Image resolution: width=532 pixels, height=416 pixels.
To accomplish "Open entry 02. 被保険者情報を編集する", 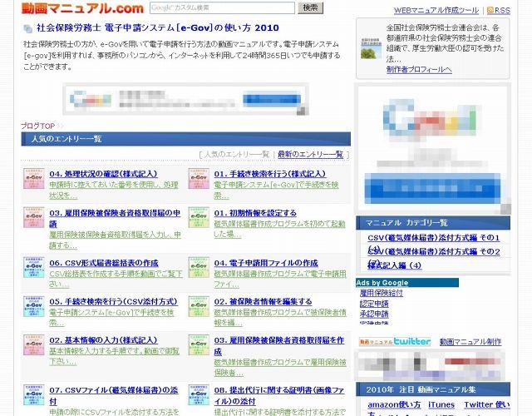I will [263, 301].
